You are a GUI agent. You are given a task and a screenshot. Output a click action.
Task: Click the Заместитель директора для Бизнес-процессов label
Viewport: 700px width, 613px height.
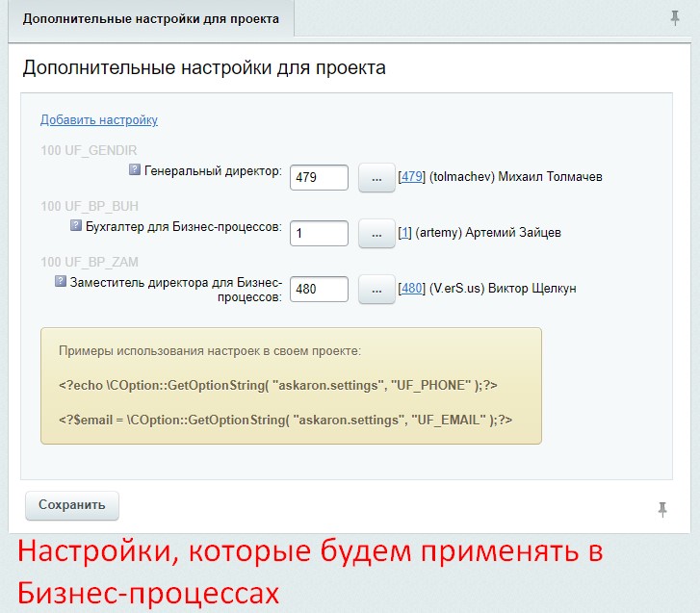pos(176,290)
